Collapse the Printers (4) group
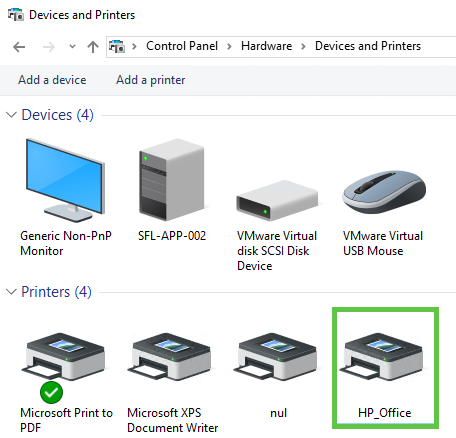Viewport: 456px width, 438px height. click(x=11, y=292)
